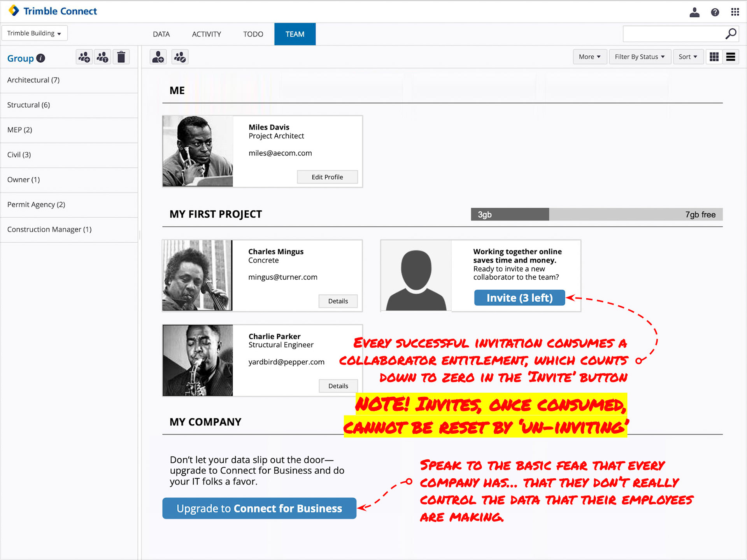747x560 pixels.
Task: Open the help question mark icon
Action: pyautogui.click(x=715, y=12)
